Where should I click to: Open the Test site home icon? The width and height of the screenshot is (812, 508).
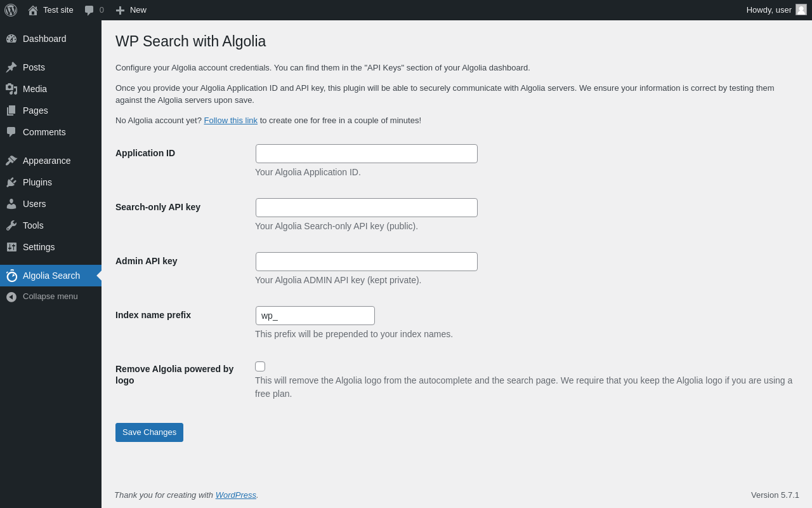tap(33, 10)
